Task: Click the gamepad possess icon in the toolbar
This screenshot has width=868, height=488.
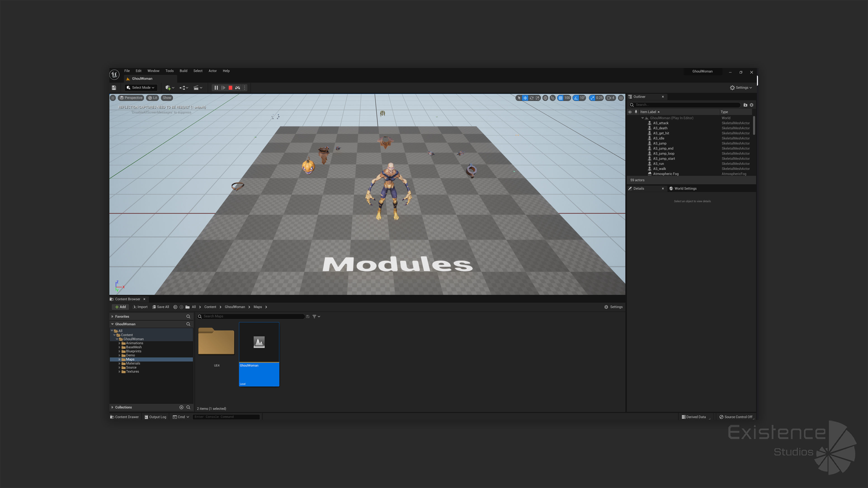Action: tap(238, 88)
